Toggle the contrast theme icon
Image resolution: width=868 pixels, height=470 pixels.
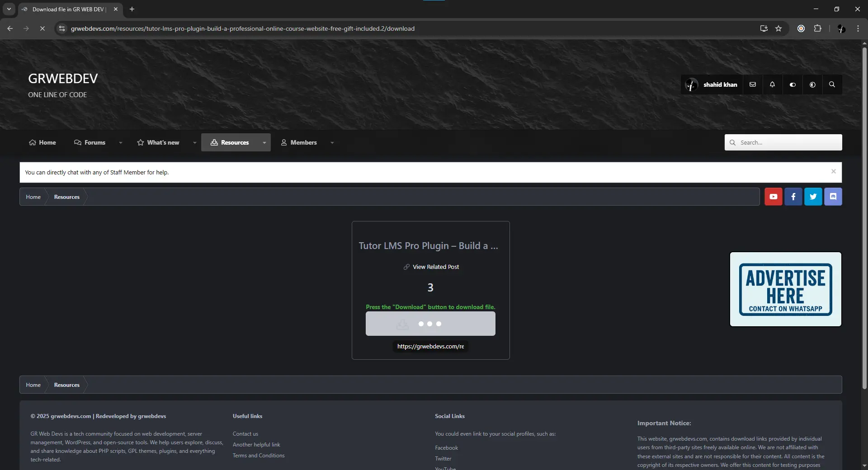(812, 85)
